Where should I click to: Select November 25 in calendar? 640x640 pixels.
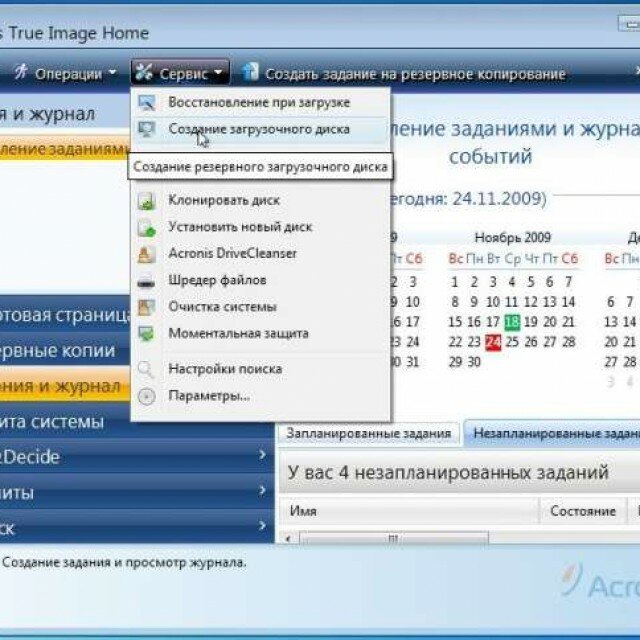point(512,342)
